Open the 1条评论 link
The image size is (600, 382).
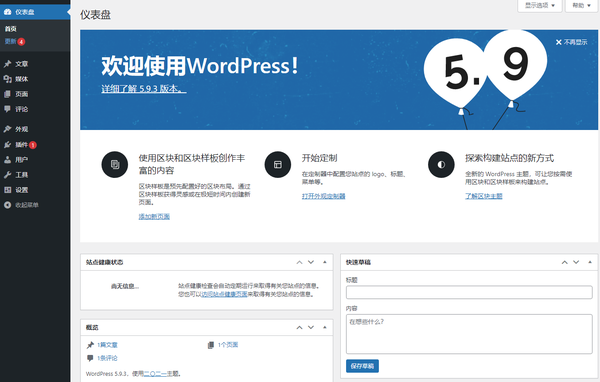107,358
